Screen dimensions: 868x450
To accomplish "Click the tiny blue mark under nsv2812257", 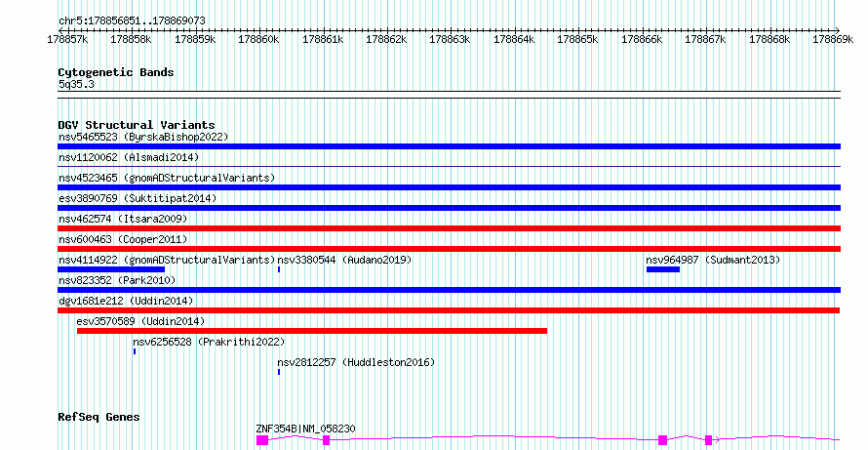I will 279,372.
